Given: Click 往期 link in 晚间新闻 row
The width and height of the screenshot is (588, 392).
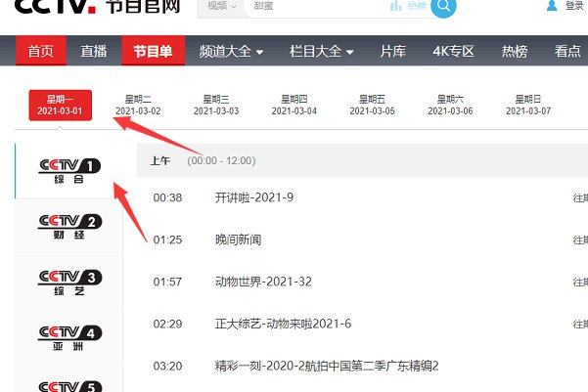Looking at the screenshot, I should [580, 240].
